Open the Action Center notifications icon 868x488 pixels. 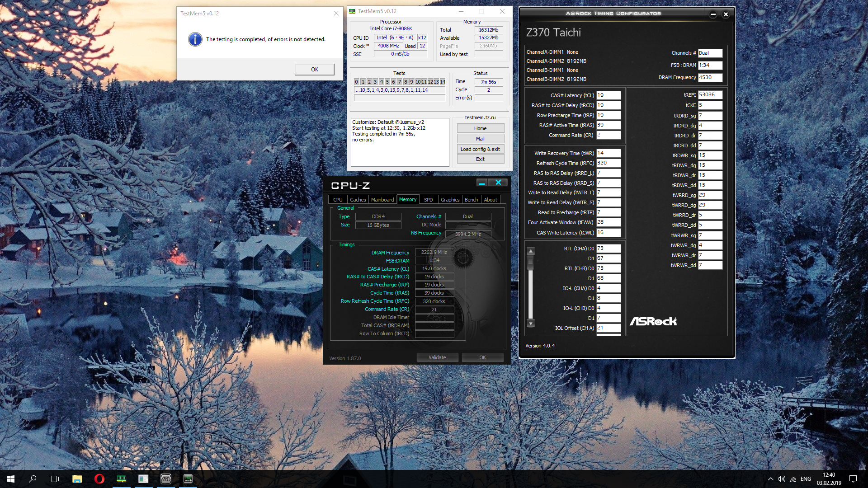tap(853, 479)
